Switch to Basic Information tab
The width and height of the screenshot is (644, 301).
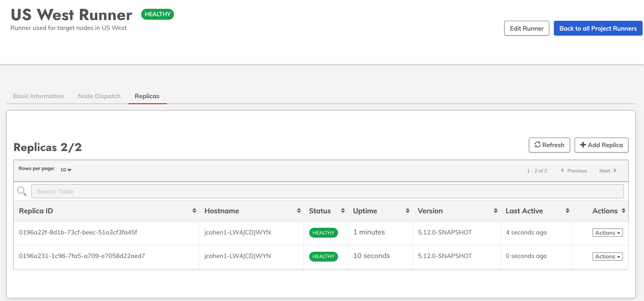(x=38, y=96)
